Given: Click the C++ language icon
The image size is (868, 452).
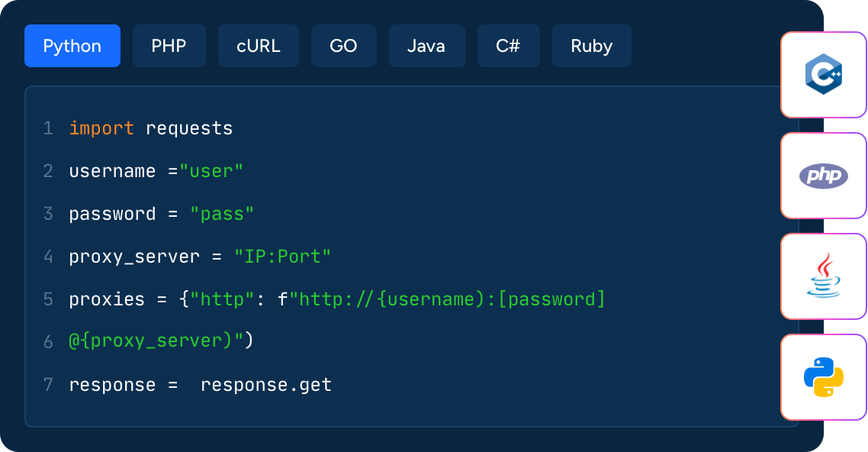Looking at the screenshot, I should coord(824,74).
